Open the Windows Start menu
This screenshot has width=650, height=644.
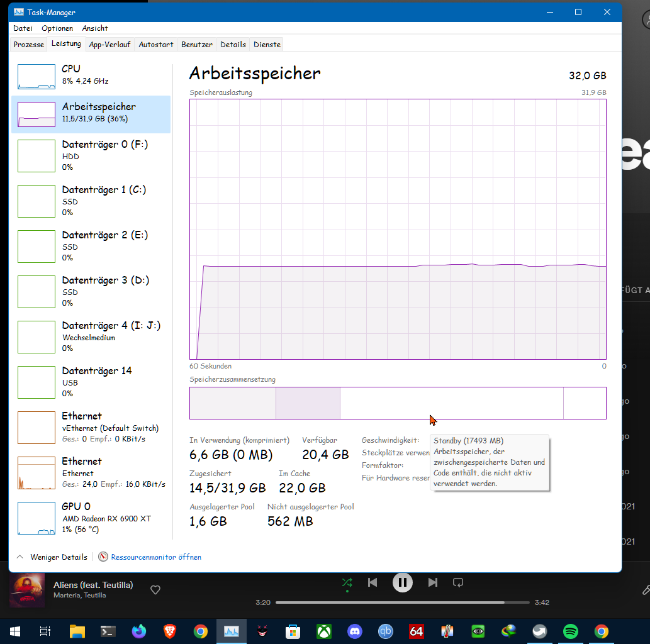(15, 631)
